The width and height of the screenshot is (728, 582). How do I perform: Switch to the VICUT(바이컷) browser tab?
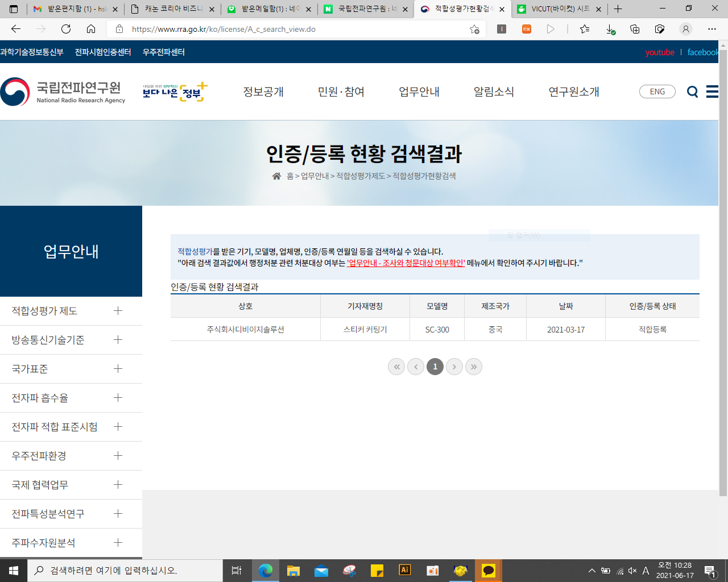coord(559,9)
